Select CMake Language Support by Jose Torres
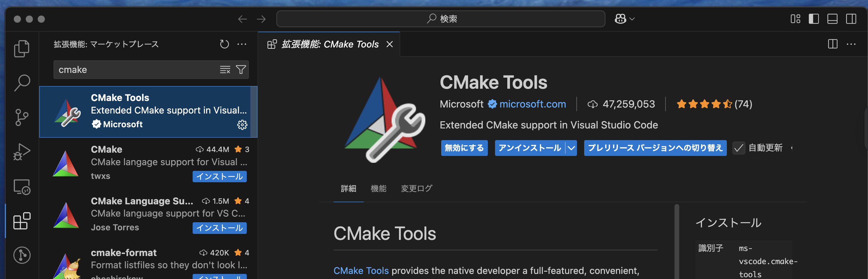The width and height of the screenshot is (868, 279). coord(148,215)
